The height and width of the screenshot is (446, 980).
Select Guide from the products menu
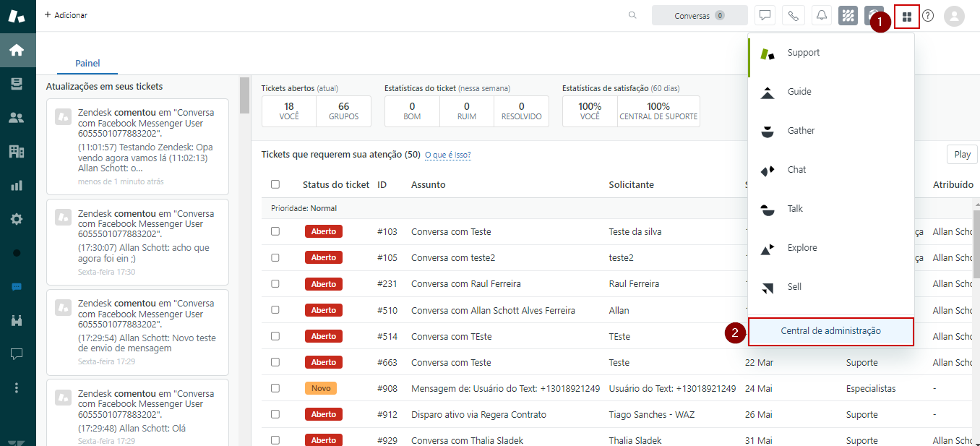tap(799, 92)
